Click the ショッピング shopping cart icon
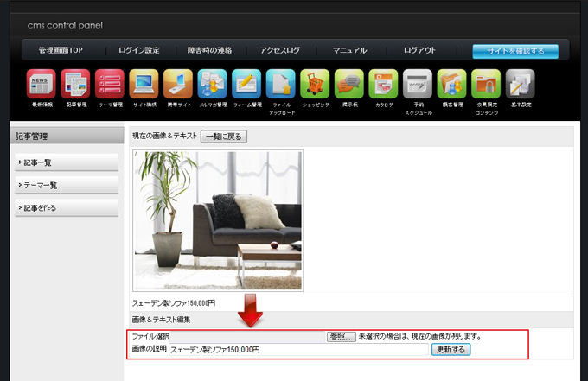 pos(315,84)
